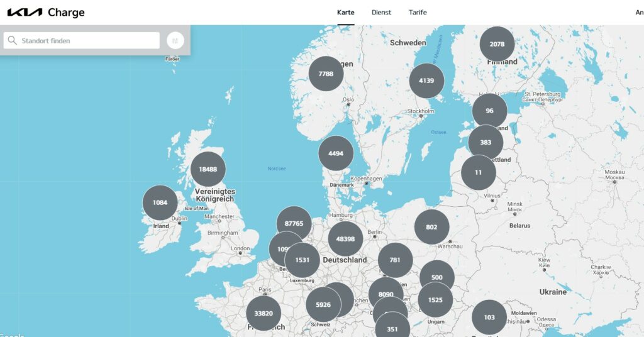644x337 pixels.
Task: Click the Belarus country label
Action: (x=519, y=225)
